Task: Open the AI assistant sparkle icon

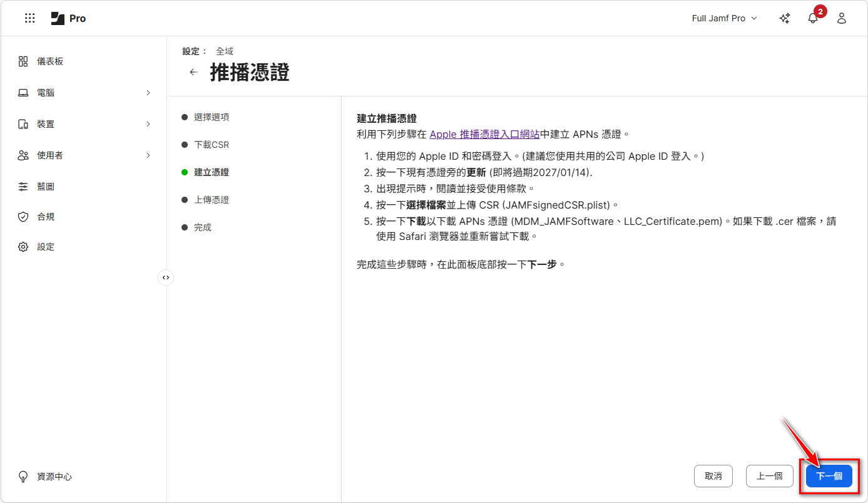Action: click(x=784, y=18)
